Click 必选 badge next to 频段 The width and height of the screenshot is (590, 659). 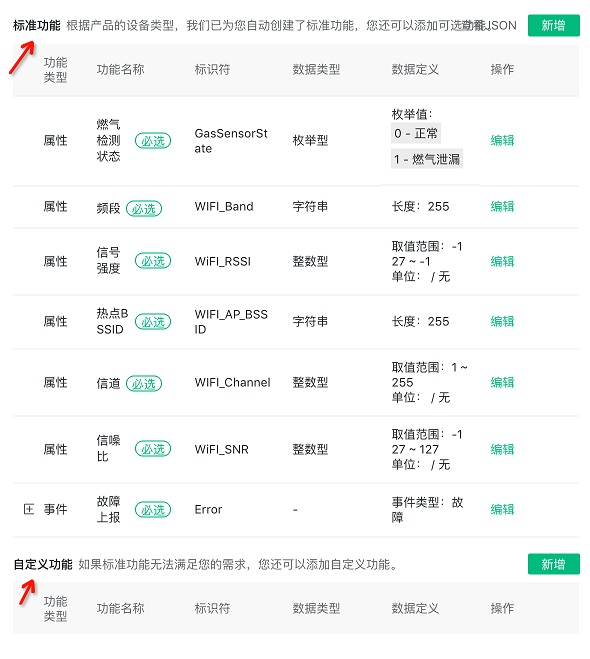tap(144, 208)
